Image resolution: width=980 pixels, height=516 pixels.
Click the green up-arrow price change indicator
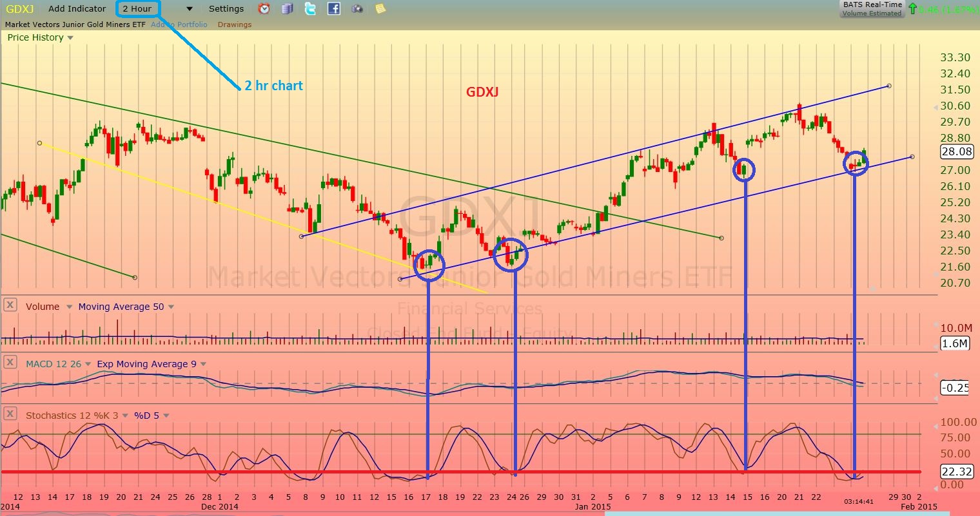coord(914,9)
